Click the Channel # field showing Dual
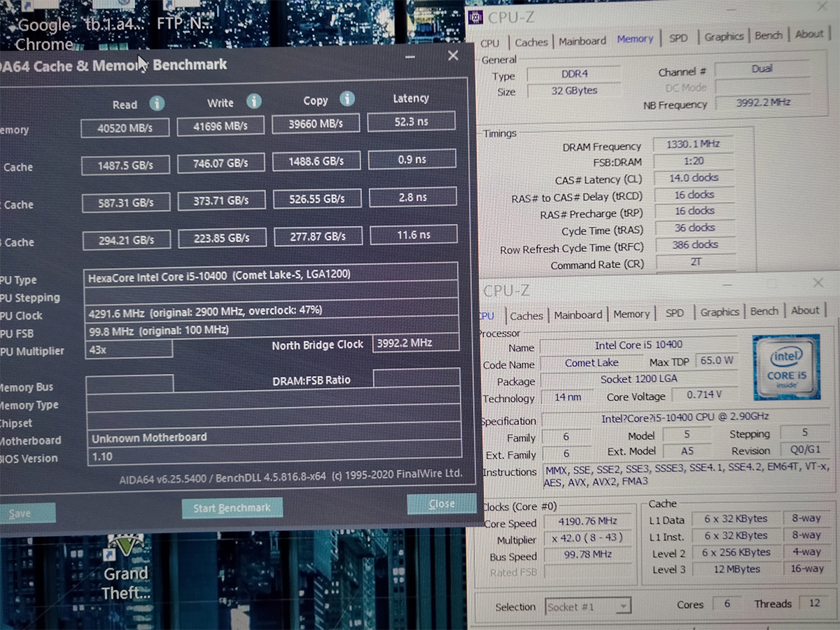This screenshot has width=840, height=630. [762, 69]
